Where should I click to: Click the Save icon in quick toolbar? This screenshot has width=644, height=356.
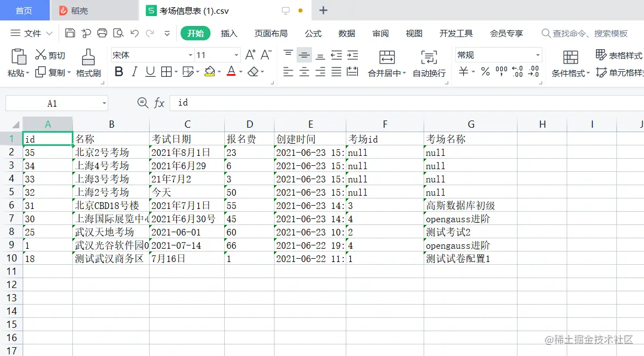pos(70,33)
